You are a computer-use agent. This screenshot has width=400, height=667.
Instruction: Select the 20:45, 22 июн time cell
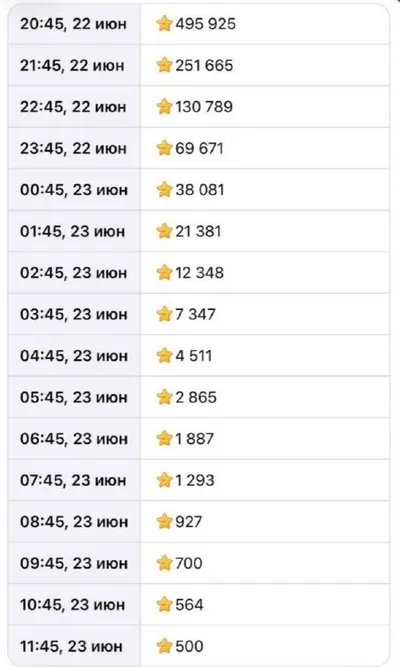coord(74,23)
